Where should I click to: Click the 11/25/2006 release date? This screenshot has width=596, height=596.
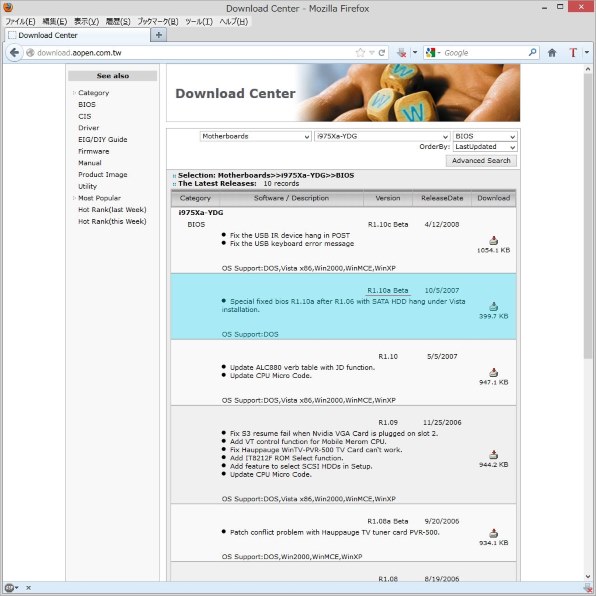point(442,423)
